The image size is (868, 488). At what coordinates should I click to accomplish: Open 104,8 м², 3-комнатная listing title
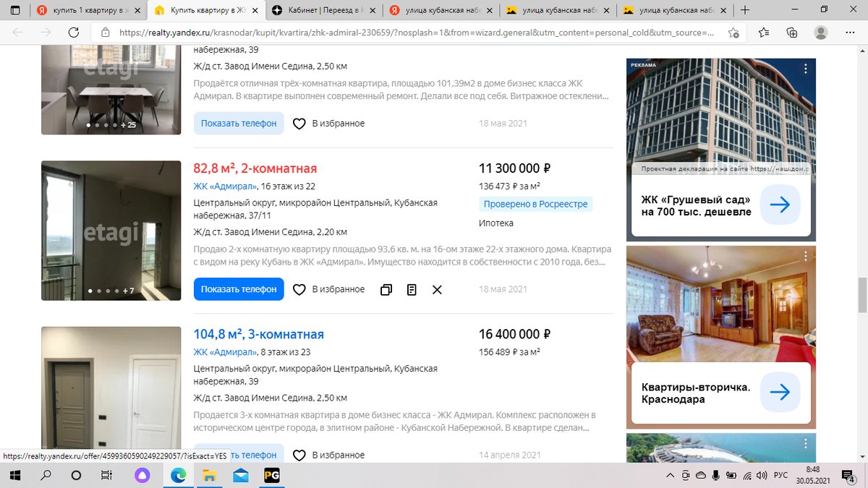(259, 334)
